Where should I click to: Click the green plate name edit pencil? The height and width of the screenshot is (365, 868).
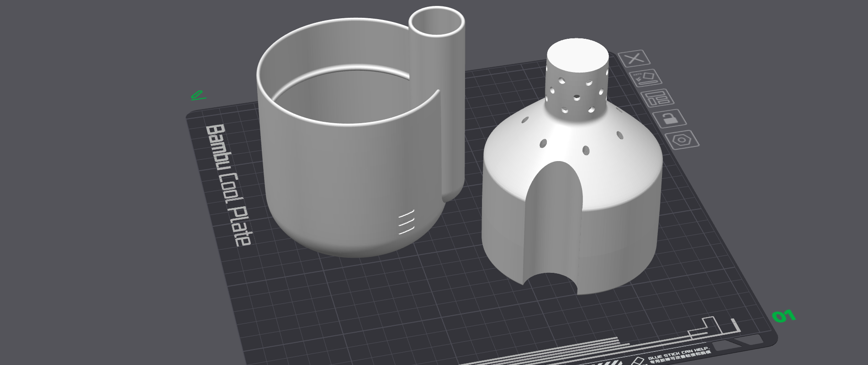coord(198,96)
